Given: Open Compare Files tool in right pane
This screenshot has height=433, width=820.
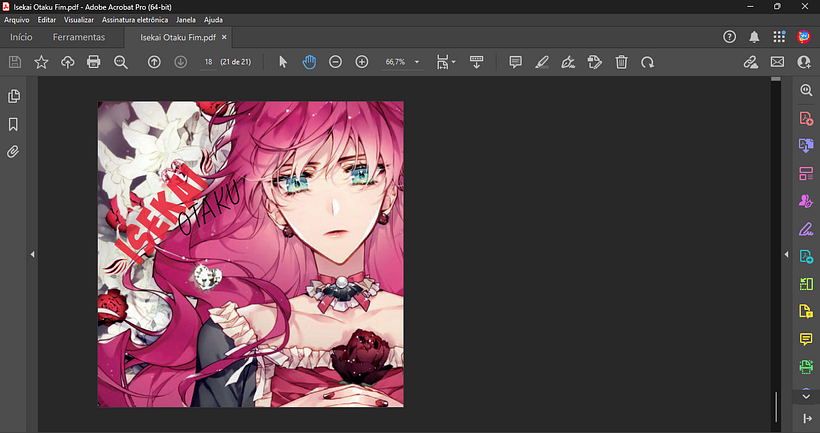Looking at the screenshot, I should pyautogui.click(x=806, y=284).
